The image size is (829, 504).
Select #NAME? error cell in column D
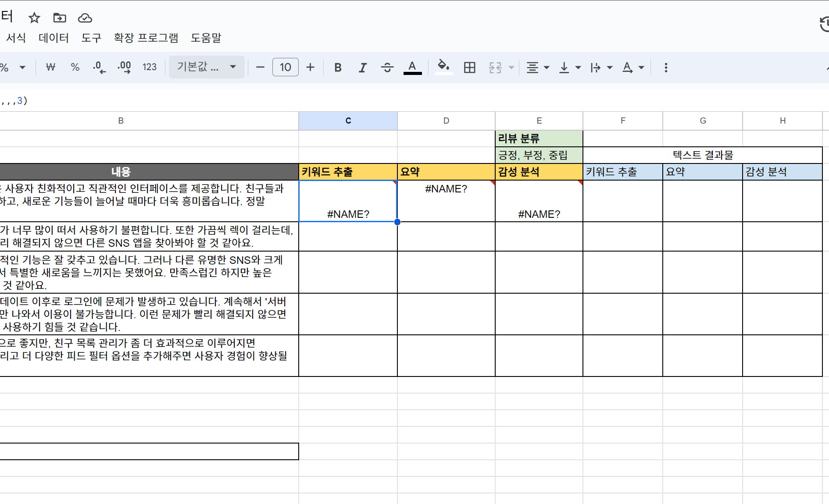(x=446, y=201)
